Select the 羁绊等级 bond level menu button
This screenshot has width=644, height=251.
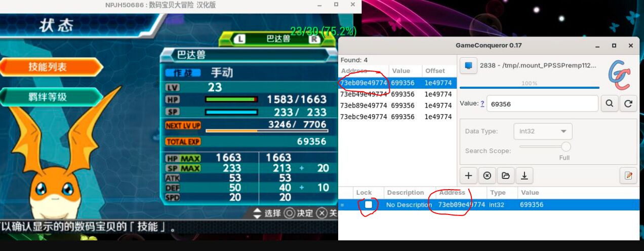pyautogui.click(x=48, y=96)
